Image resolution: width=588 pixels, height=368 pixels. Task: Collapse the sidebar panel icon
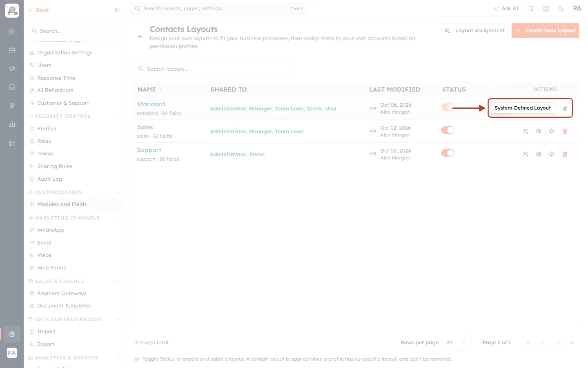117,10
